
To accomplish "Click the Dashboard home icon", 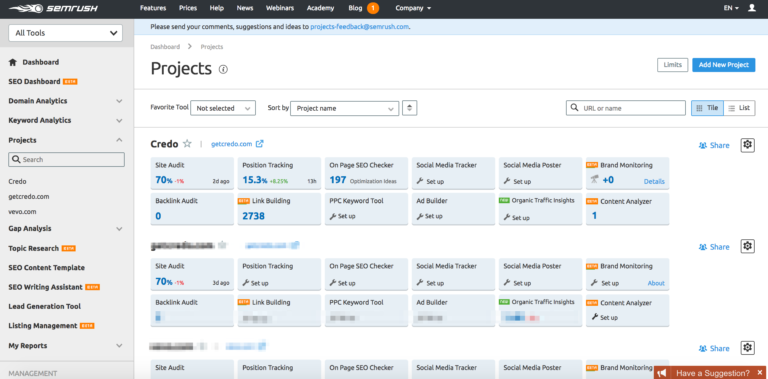I will [13, 62].
